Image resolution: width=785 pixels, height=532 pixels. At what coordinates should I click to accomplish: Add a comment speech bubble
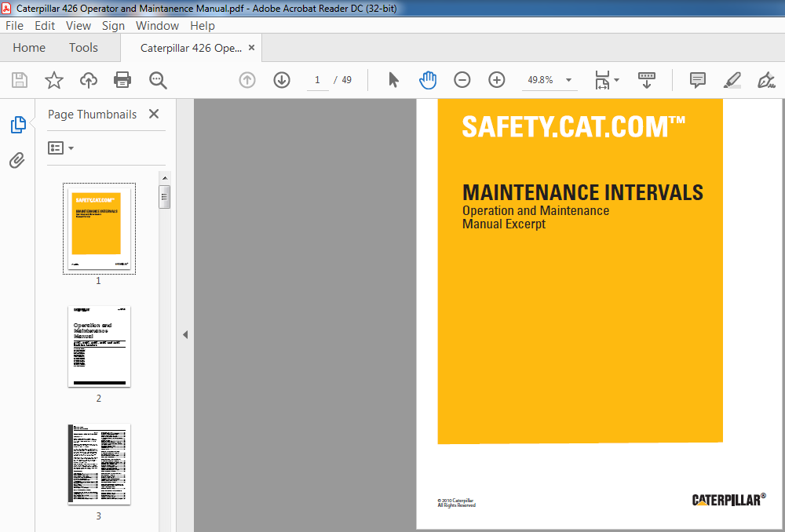point(697,80)
